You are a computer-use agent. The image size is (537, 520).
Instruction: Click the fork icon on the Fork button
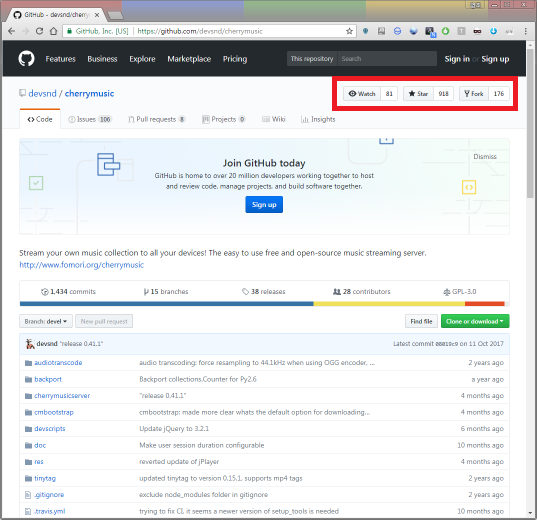point(466,94)
